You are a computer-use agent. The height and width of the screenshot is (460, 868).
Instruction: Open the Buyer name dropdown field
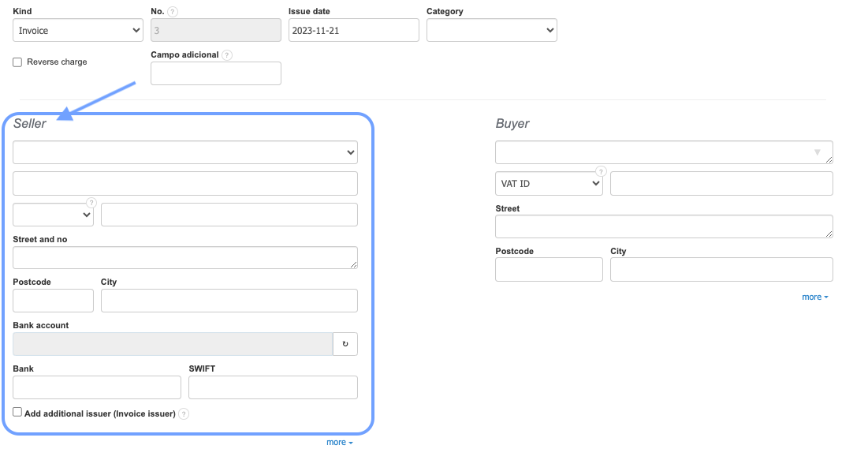[664, 152]
